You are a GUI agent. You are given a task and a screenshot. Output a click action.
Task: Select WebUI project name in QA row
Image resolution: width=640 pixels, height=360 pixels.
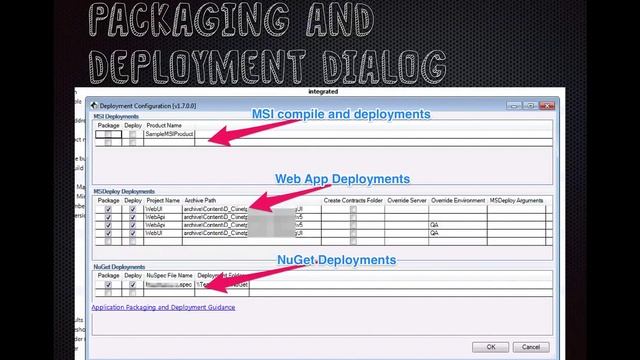(163, 233)
